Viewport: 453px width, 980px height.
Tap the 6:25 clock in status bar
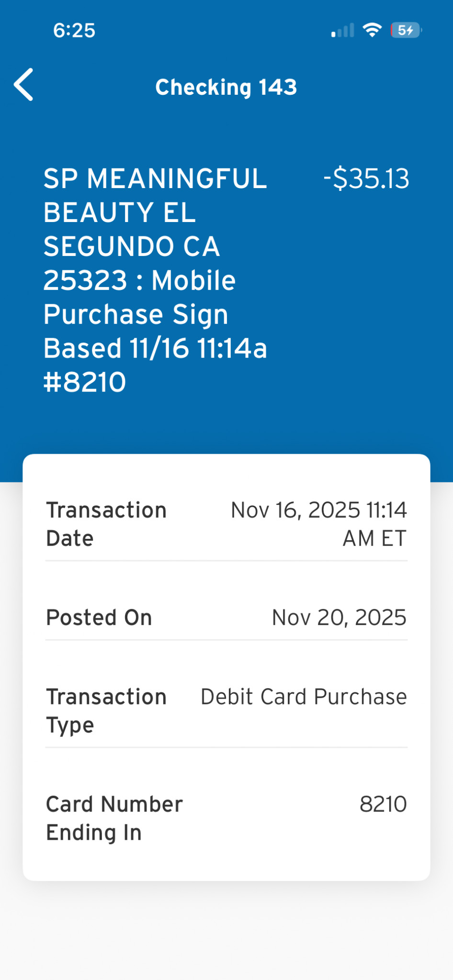[74, 31]
